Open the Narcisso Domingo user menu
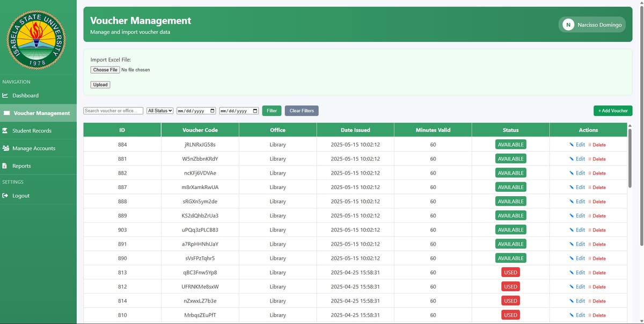644x324 pixels. point(599,25)
